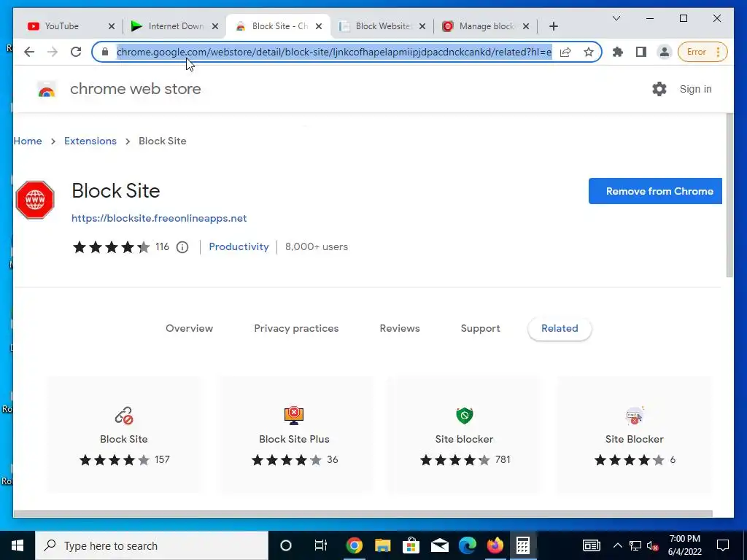747x560 pixels.
Task: Open the Chrome Web Store settings gear
Action: 659,89
